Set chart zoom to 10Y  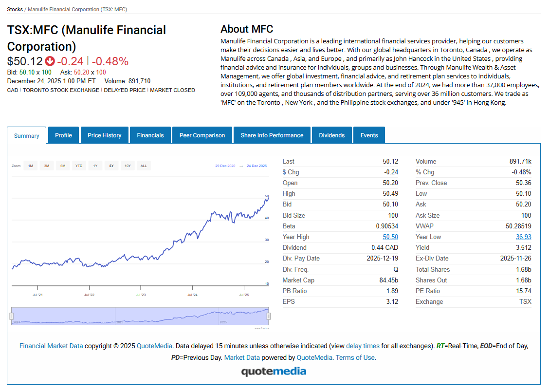coord(128,166)
